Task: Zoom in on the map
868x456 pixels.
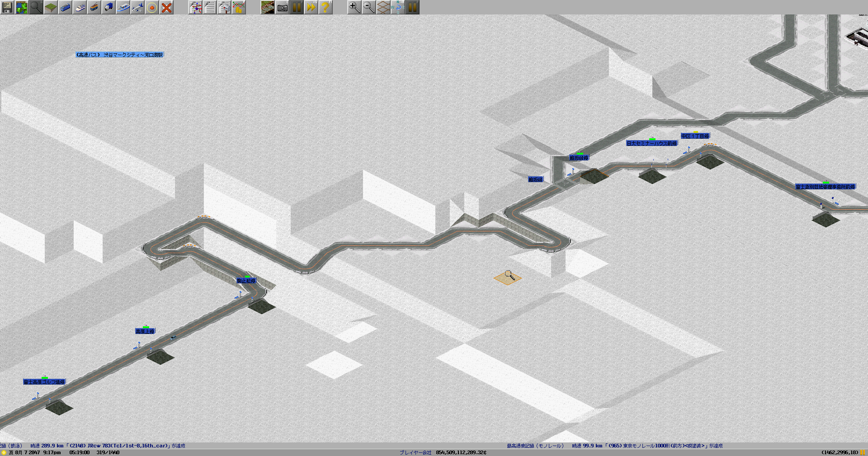Action: (354, 7)
